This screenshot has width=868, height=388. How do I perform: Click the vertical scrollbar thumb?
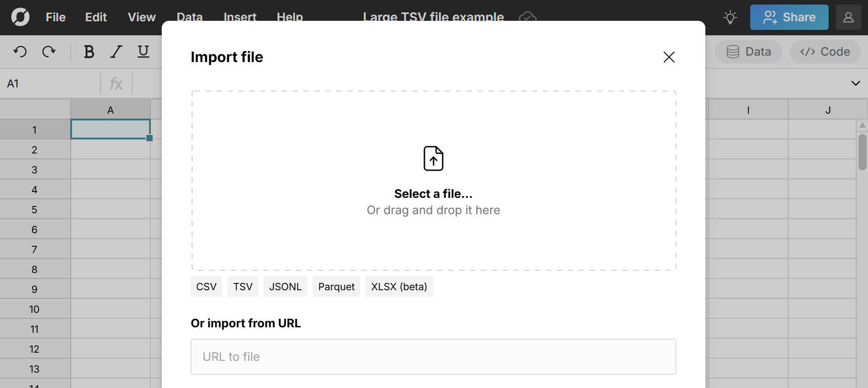[862, 152]
